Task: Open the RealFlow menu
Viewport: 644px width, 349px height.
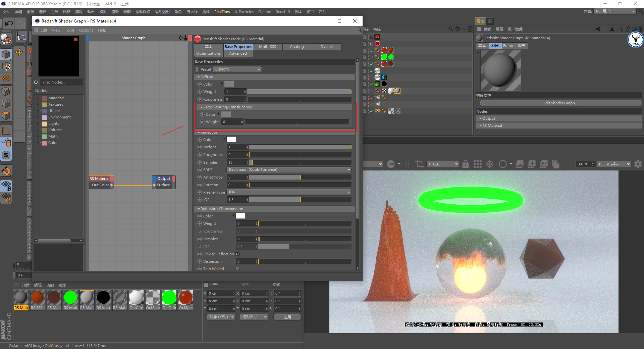Action: [222, 12]
